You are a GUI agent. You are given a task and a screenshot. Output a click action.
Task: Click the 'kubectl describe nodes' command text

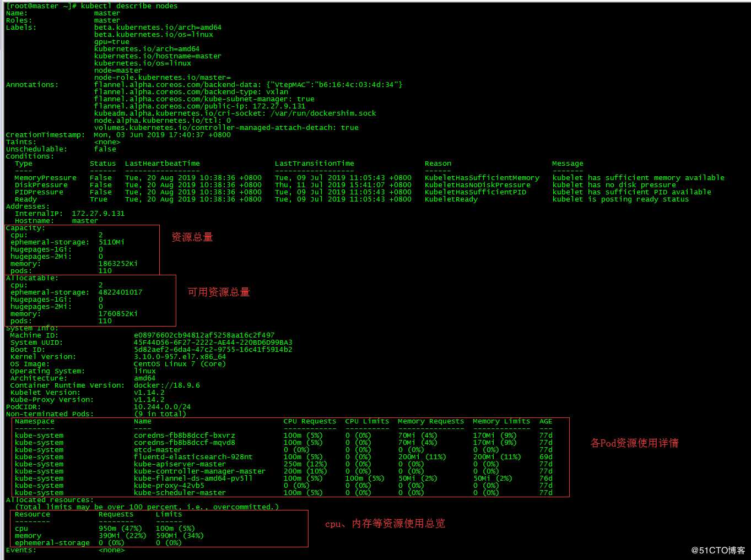[129, 6]
